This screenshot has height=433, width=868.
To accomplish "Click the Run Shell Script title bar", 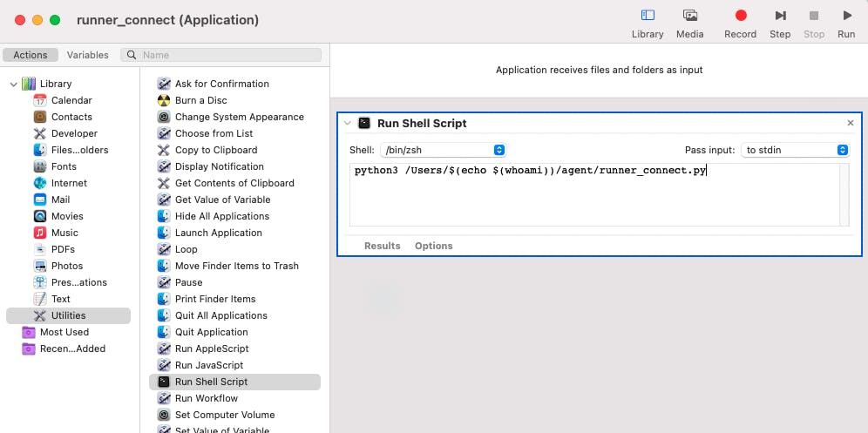I will click(599, 124).
